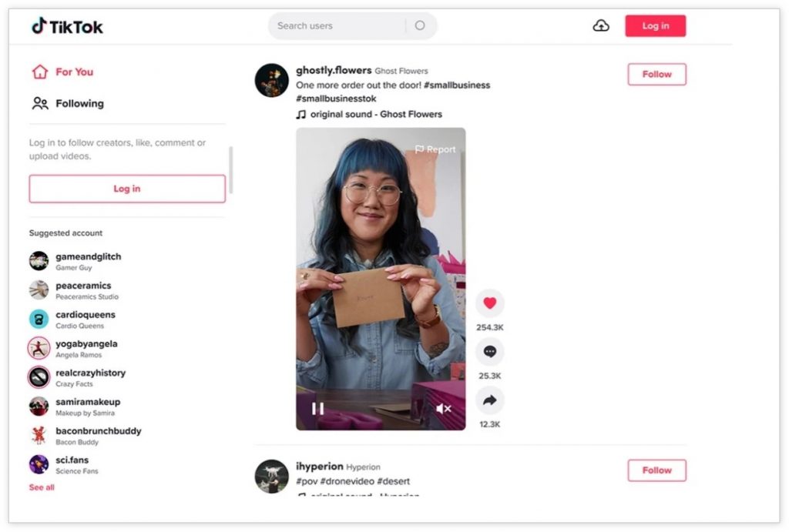Type in the Search users field
The height and width of the screenshot is (532, 789).
(335, 25)
